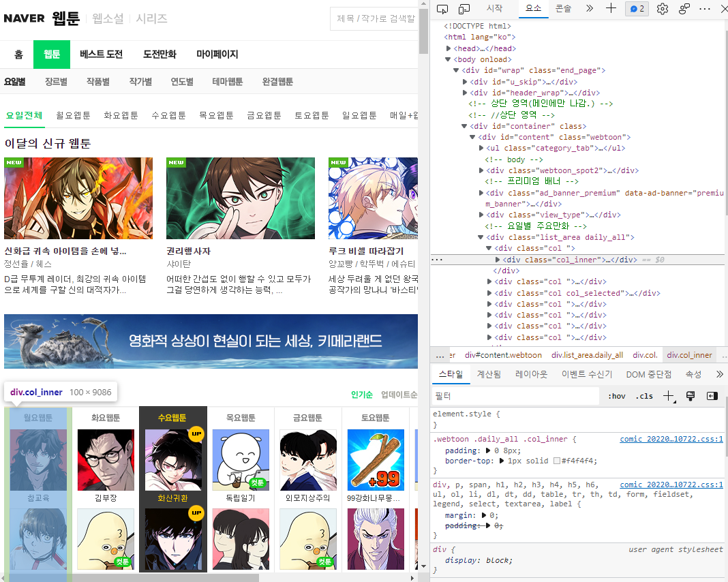Open the 장르별 submenu

[56, 82]
